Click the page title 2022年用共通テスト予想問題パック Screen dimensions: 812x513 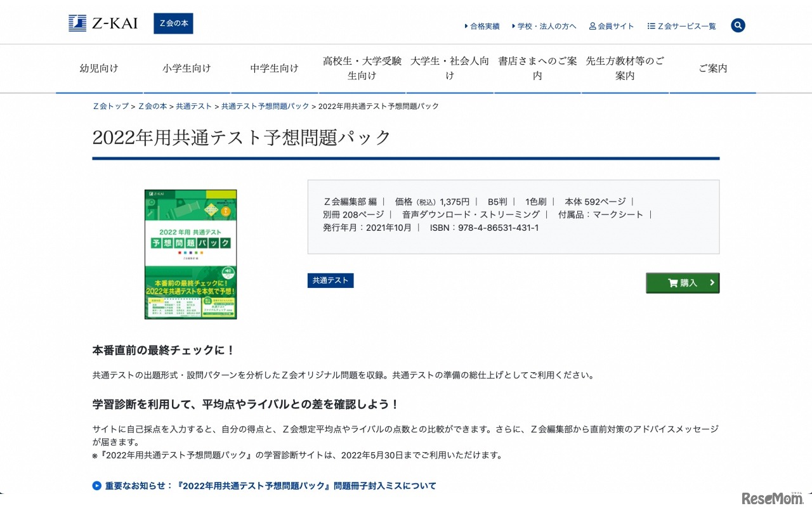click(242, 138)
